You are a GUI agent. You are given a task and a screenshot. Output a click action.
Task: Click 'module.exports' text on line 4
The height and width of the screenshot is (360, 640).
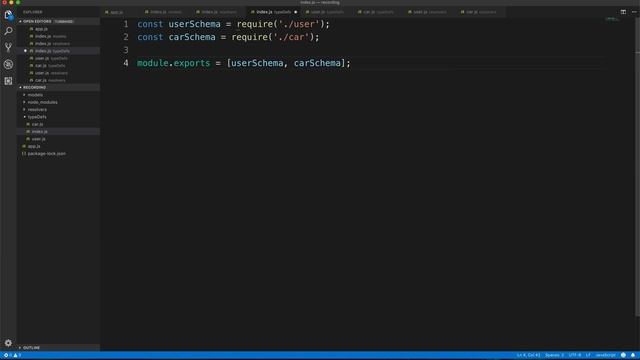pos(173,63)
